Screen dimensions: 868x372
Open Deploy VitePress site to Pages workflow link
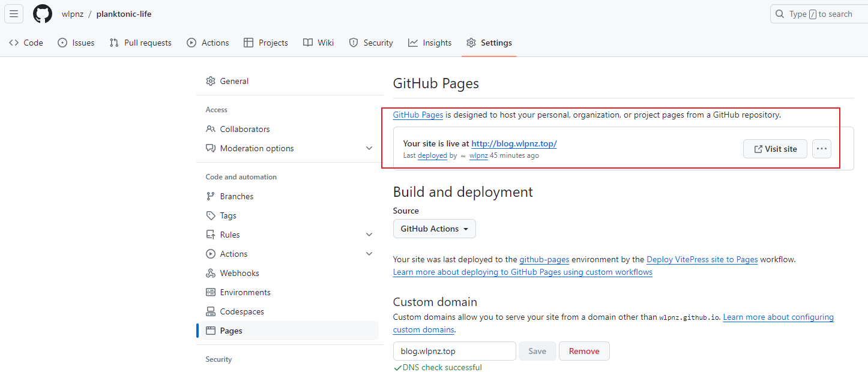coord(702,260)
